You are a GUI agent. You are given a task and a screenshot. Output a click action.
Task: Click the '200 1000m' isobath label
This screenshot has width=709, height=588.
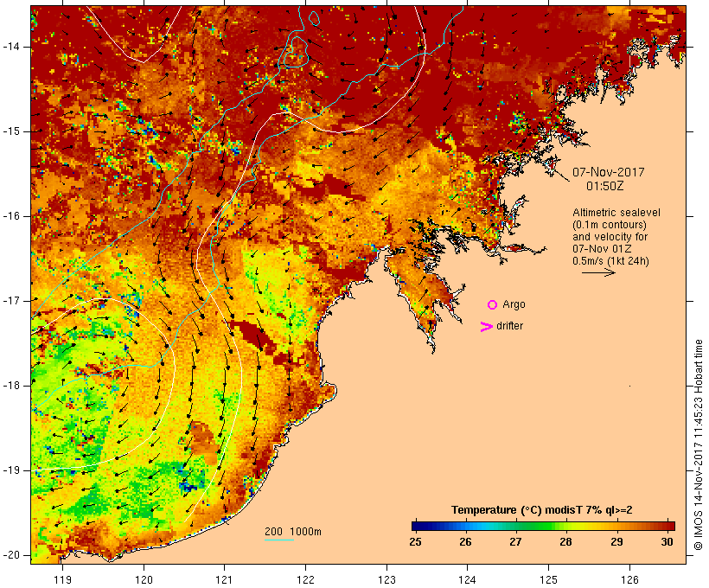click(x=293, y=532)
